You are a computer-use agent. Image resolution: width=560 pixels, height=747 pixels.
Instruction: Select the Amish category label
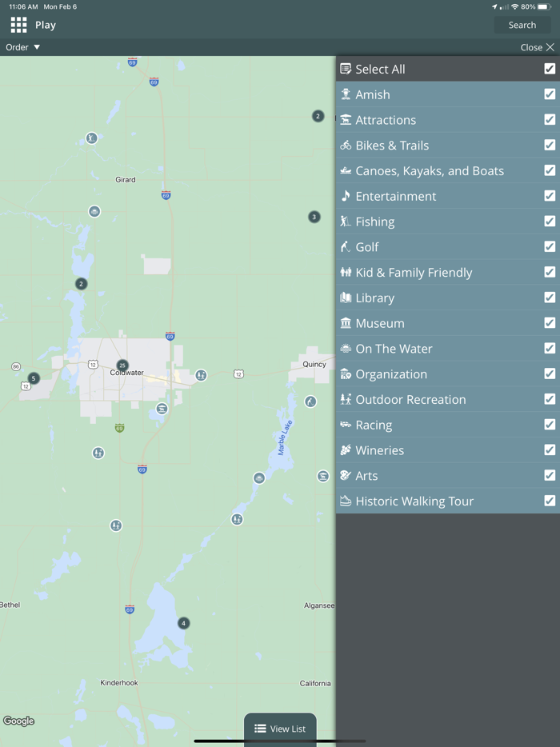coord(373,94)
